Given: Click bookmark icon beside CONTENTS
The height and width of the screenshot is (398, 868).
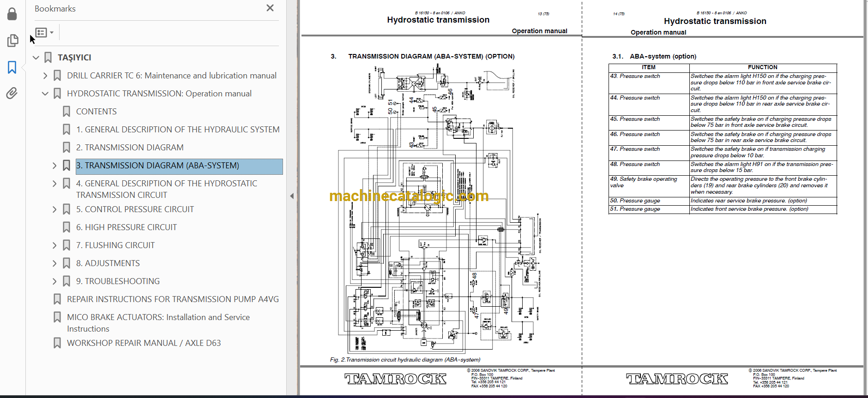Looking at the screenshot, I should [66, 112].
